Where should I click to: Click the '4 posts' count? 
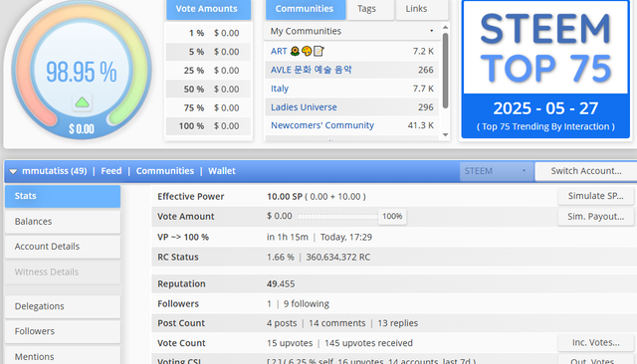(282, 323)
